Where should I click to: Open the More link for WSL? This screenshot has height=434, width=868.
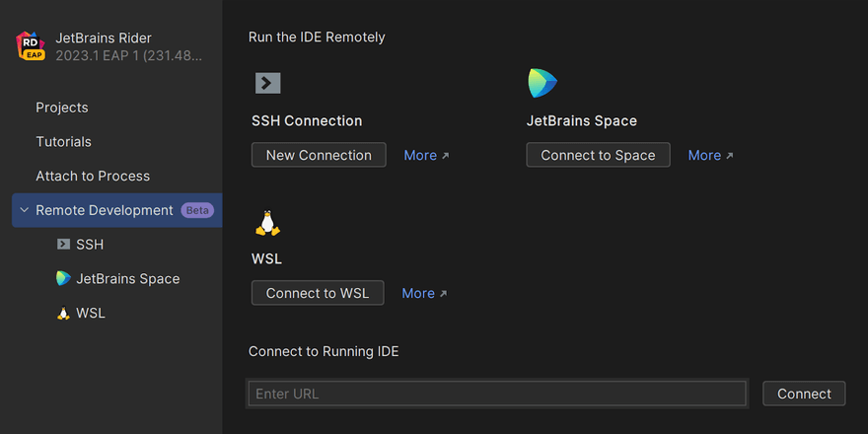424,293
